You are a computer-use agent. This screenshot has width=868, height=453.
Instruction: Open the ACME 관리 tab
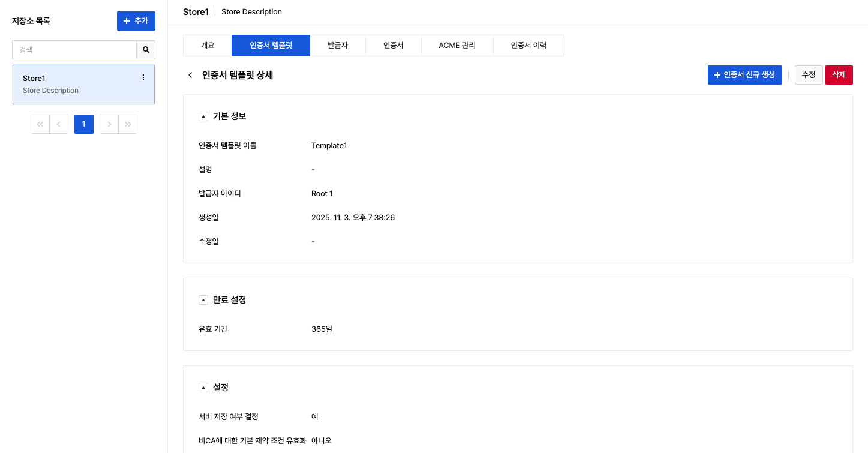pyautogui.click(x=457, y=46)
